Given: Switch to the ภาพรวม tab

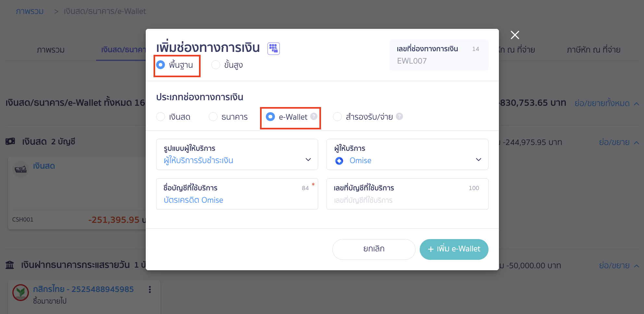Looking at the screenshot, I should (x=51, y=50).
